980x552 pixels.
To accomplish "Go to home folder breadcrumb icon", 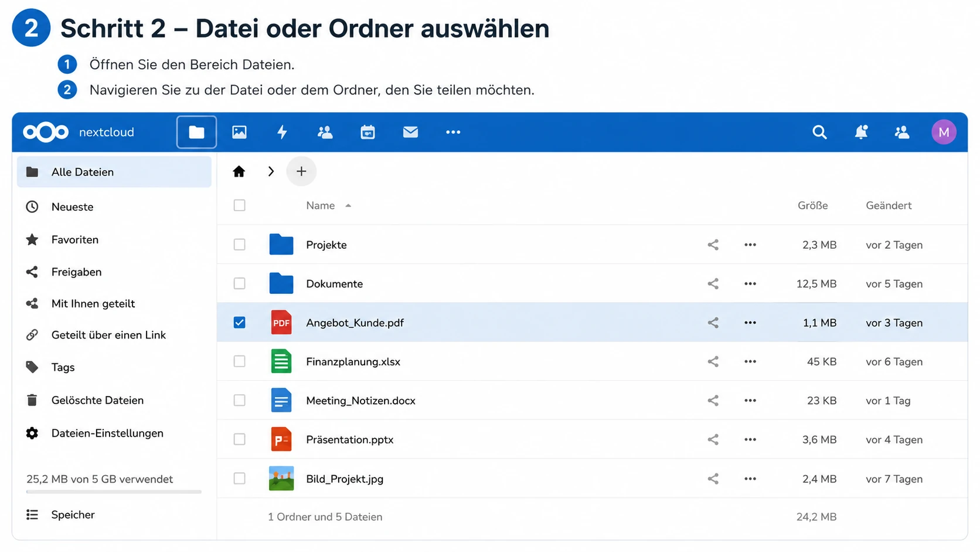I will [x=239, y=171].
